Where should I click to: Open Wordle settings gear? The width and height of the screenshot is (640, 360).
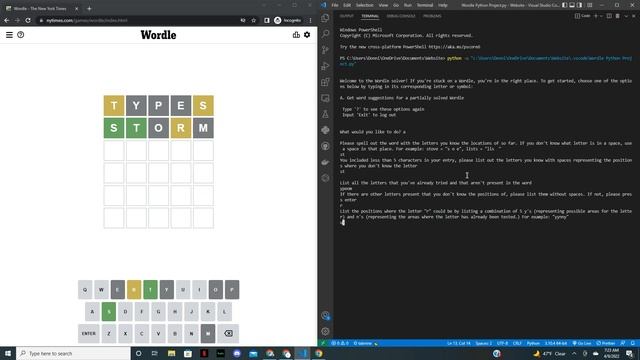click(x=307, y=35)
